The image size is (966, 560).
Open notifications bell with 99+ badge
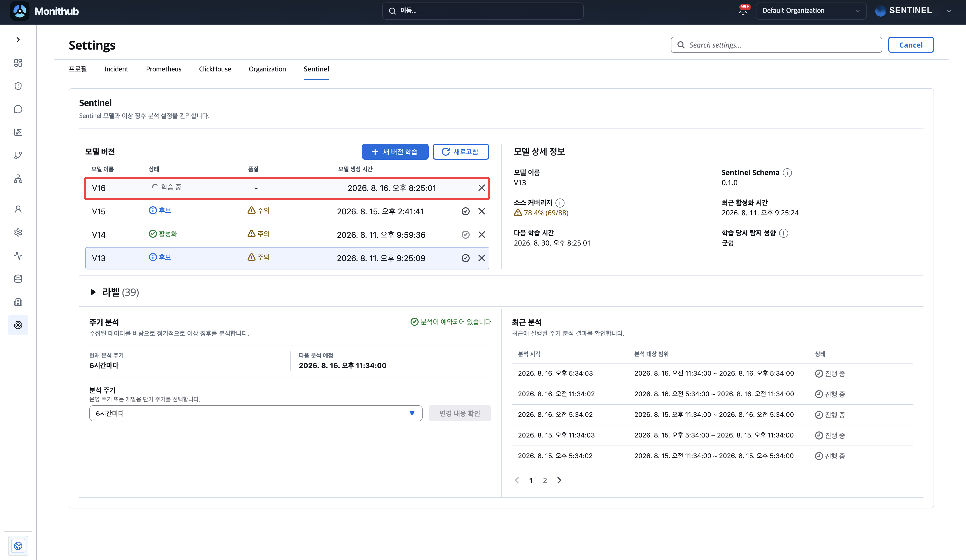743,11
